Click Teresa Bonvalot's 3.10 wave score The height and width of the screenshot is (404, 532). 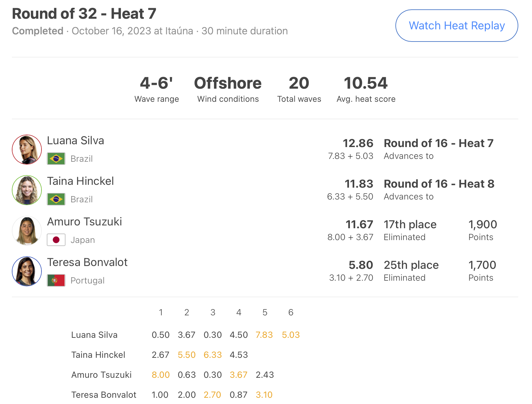pos(264,395)
